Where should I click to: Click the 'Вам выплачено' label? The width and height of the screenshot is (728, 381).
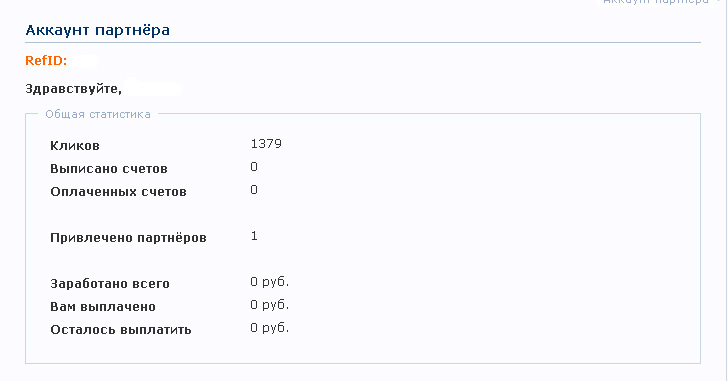(103, 307)
